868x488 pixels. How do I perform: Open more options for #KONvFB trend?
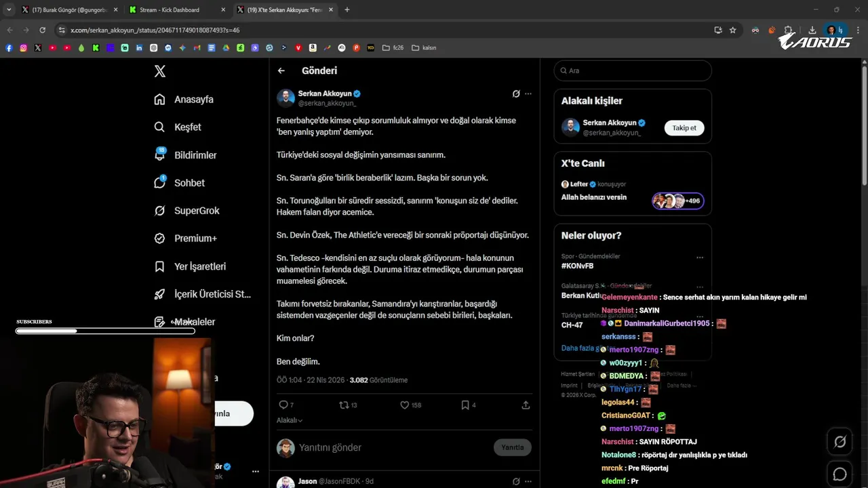[x=700, y=258]
